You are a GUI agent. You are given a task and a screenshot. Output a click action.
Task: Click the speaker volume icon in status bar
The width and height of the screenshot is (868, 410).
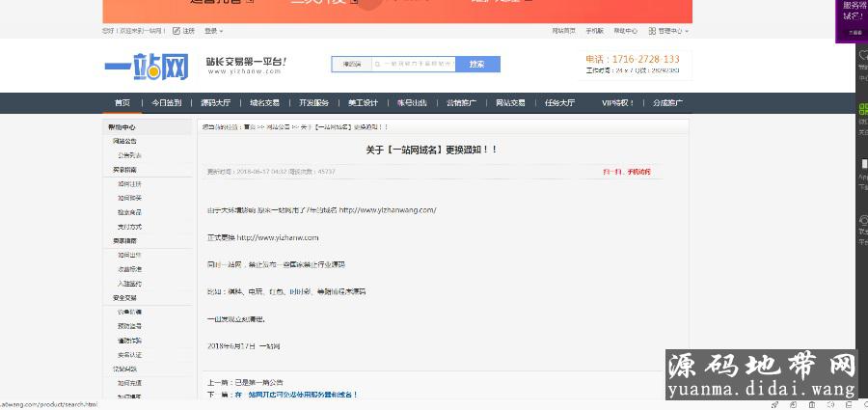coord(829,405)
